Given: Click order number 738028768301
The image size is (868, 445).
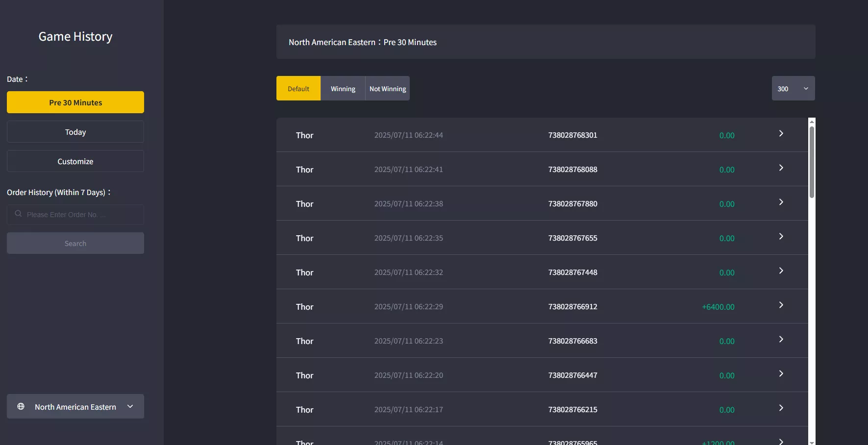Looking at the screenshot, I should pos(573,135).
